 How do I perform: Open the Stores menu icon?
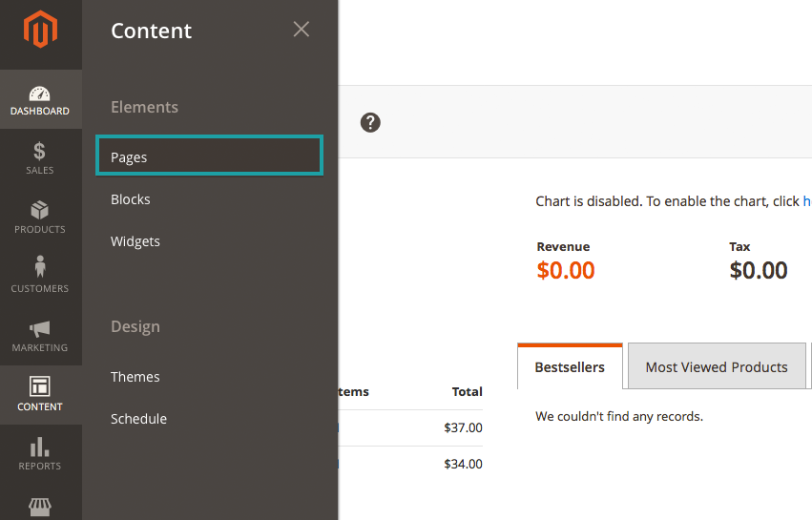40,506
